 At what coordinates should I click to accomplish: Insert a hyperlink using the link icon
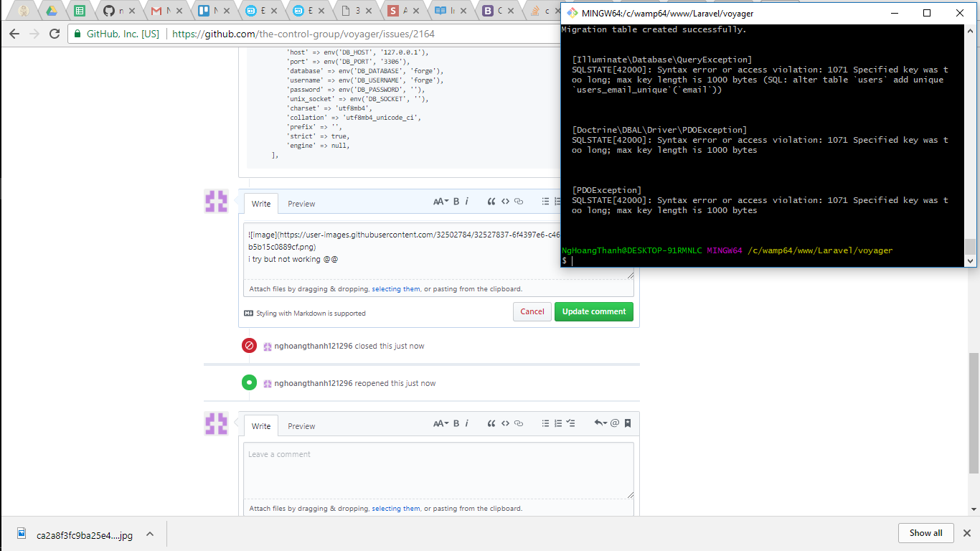coord(519,201)
